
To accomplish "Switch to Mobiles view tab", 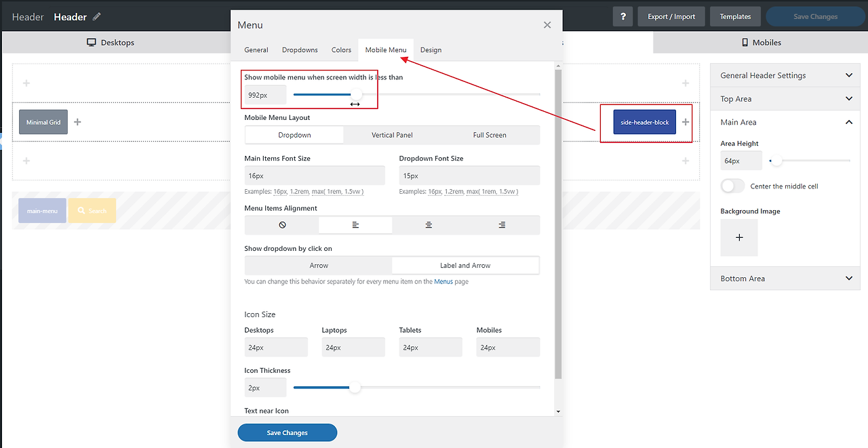I will [761, 42].
